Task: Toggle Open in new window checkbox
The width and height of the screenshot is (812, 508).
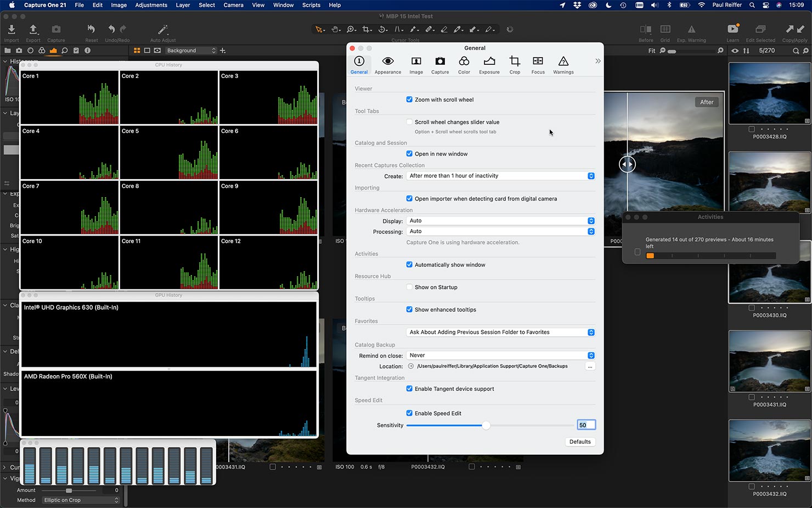Action: coord(409,154)
